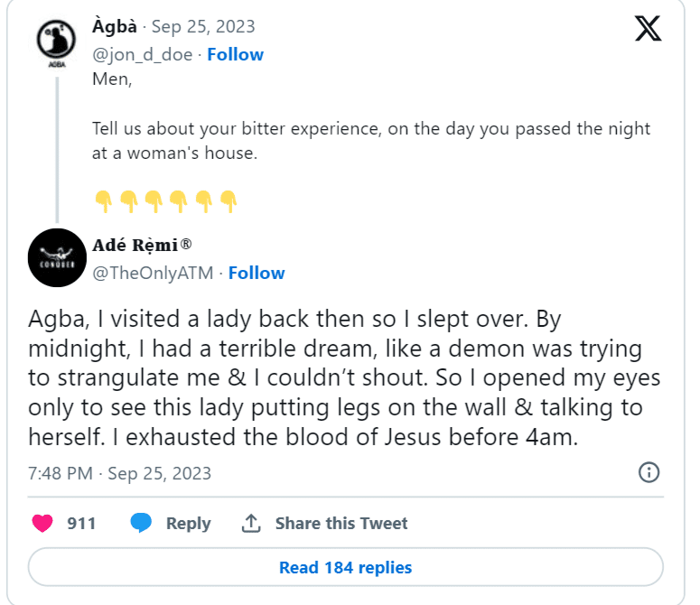Open Adé Rẹmi's Conquer profile avatar

(57, 257)
